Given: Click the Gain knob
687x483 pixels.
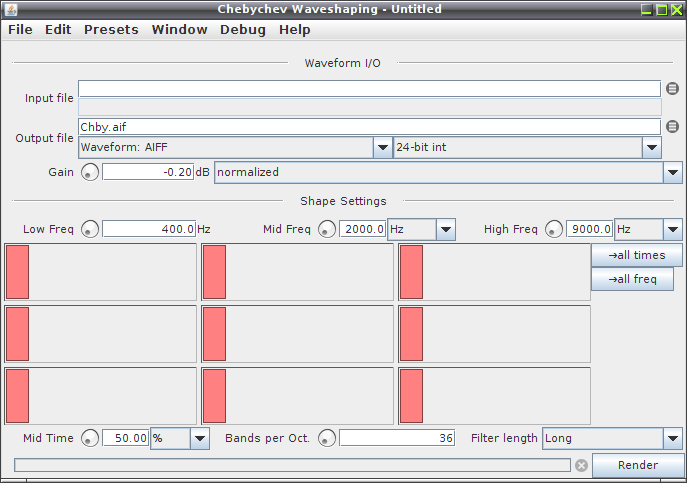Looking at the screenshot, I should click(90, 172).
